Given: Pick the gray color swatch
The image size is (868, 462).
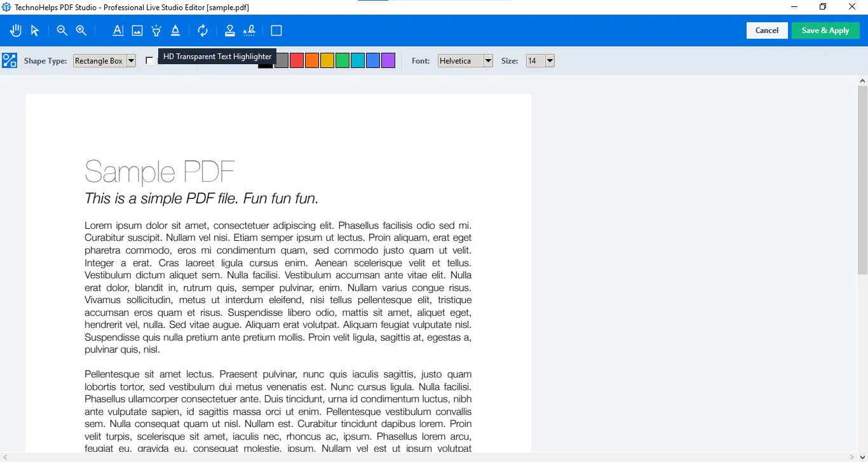Looking at the screenshot, I should [281, 60].
